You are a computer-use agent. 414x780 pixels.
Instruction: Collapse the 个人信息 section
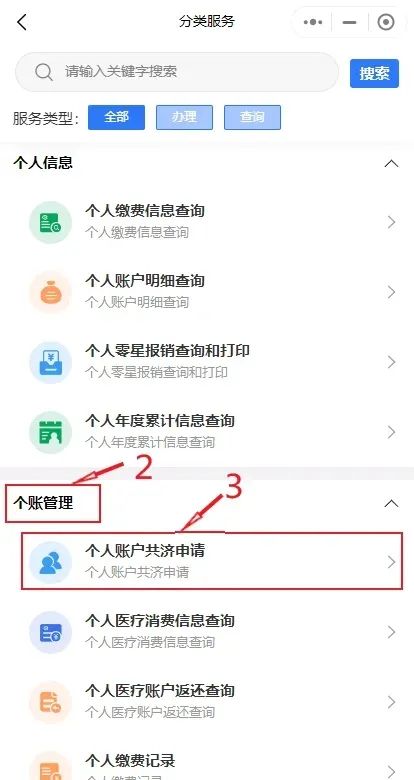click(x=392, y=163)
